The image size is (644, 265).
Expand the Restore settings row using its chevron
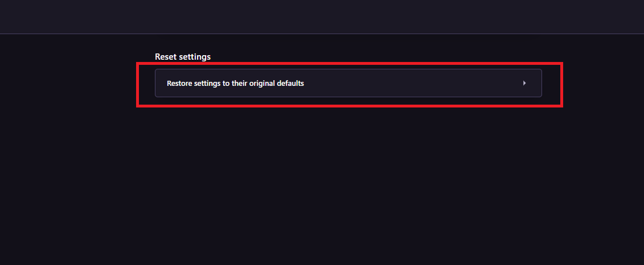tap(524, 83)
